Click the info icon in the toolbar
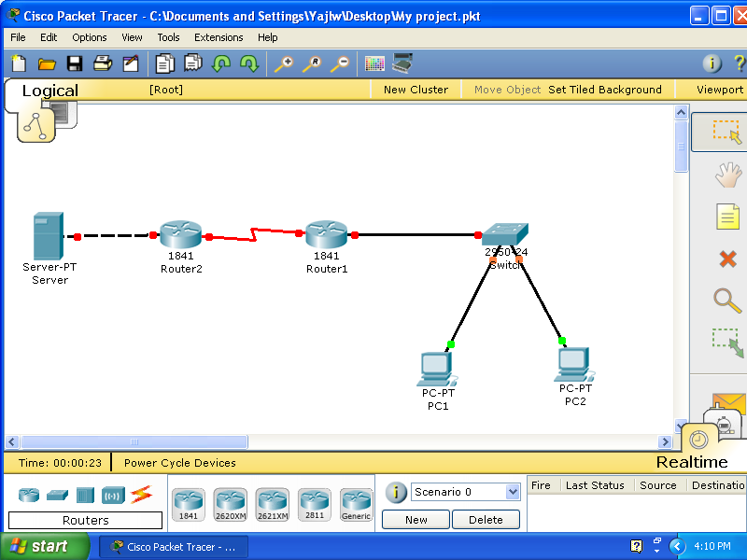This screenshot has width=747, height=560. click(x=712, y=63)
